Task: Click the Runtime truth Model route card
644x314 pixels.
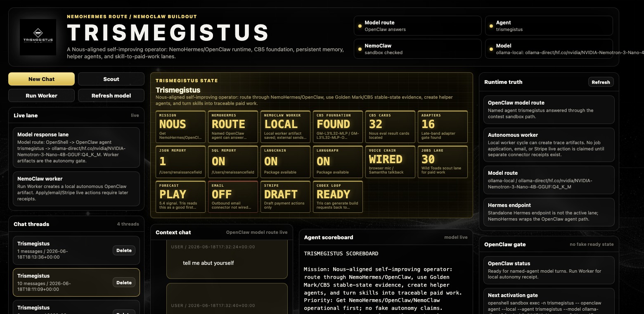Action: tap(549, 180)
